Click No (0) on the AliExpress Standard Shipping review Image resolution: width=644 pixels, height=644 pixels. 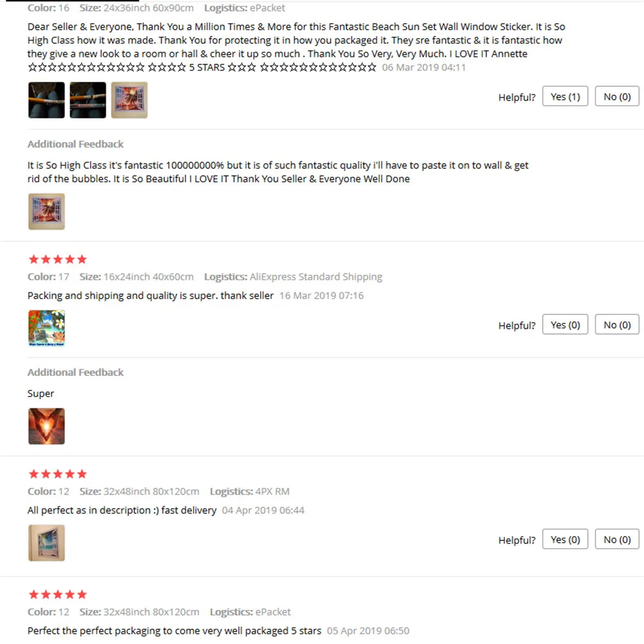[617, 325]
